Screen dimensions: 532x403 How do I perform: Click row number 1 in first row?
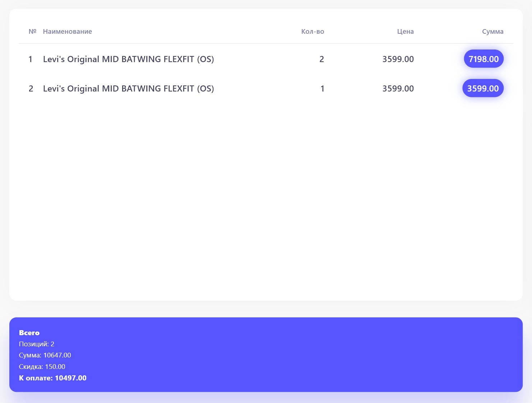click(x=31, y=59)
